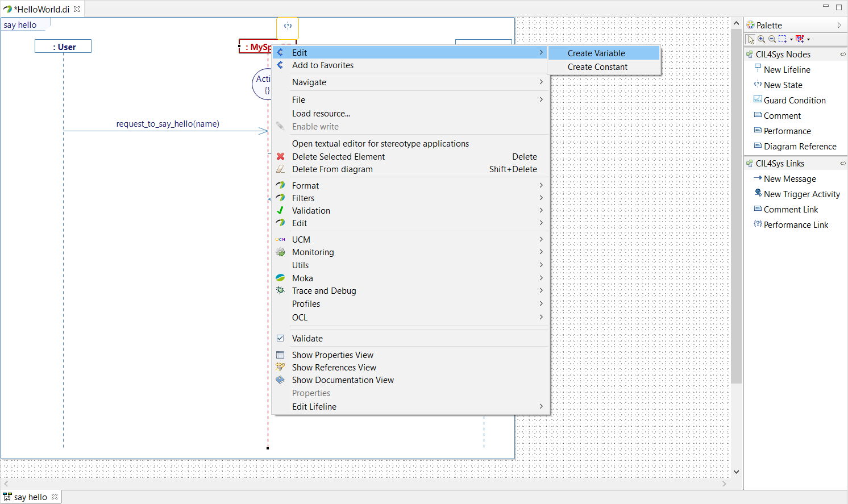Click the vertical scrollbar down arrow

736,472
